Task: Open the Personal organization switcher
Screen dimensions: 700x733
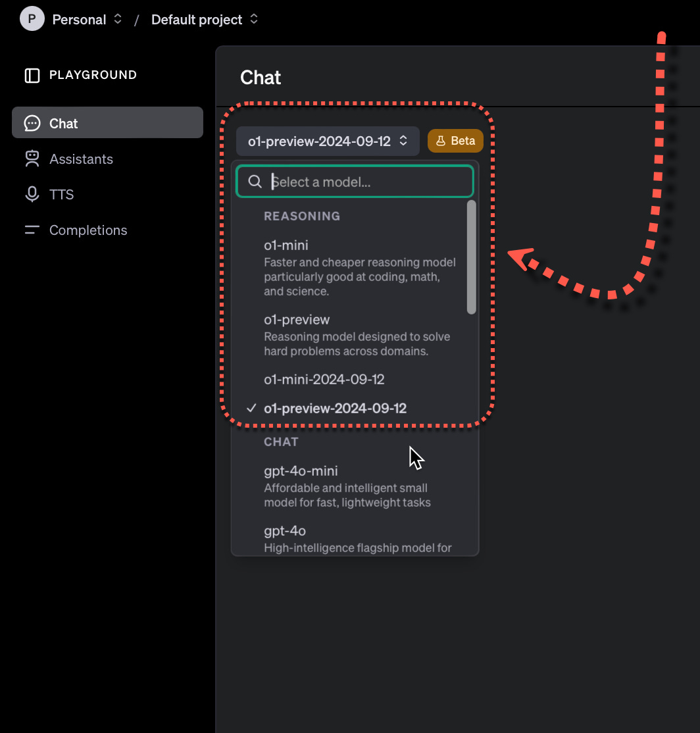Action: coord(87,20)
